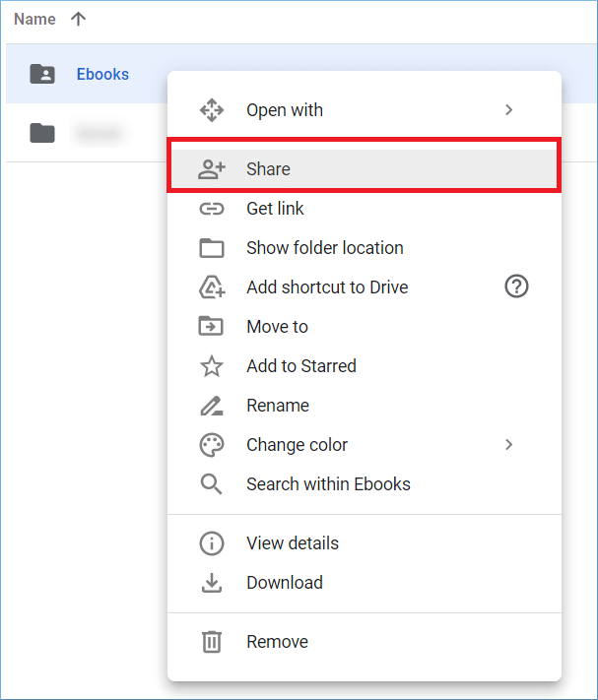
Task: Select Add to Starred
Action: (364, 366)
